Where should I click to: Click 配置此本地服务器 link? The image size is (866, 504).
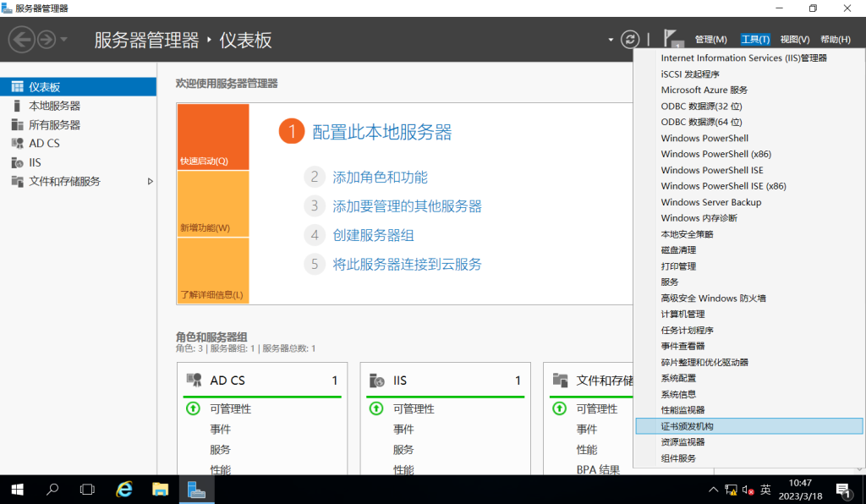click(381, 132)
